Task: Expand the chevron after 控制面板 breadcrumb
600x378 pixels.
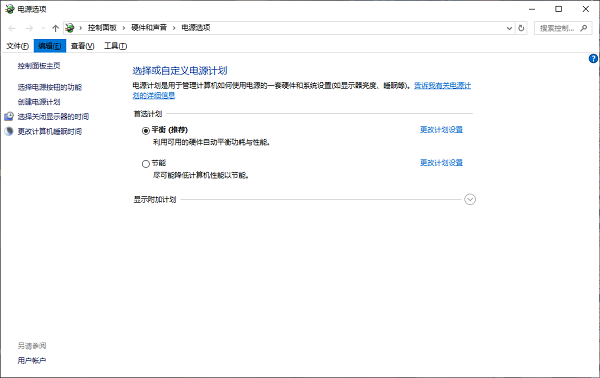Action: point(124,28)
